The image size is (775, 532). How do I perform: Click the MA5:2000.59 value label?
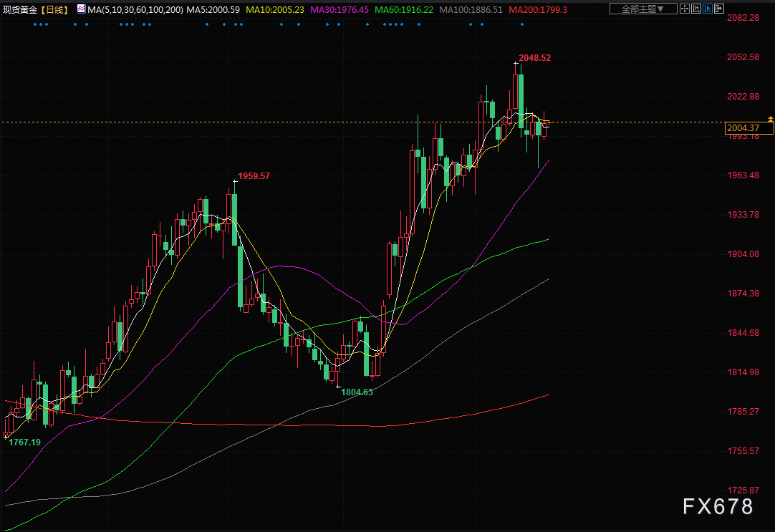213,9
